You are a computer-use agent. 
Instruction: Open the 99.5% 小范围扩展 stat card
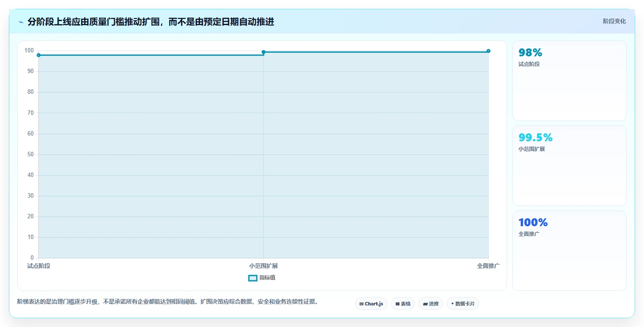click(x=569, y=165)
